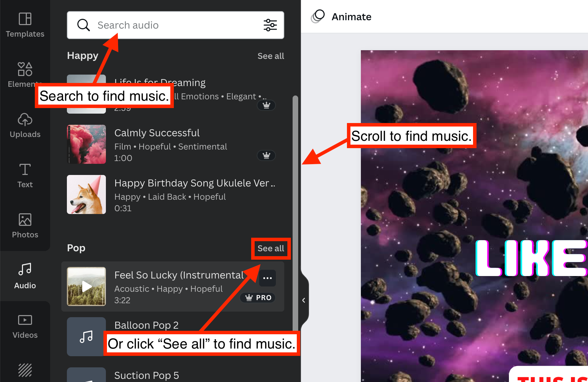Switch to the Audio tab
The width and height of the screenshot is (588, 382).
click(x=25, y=275)
